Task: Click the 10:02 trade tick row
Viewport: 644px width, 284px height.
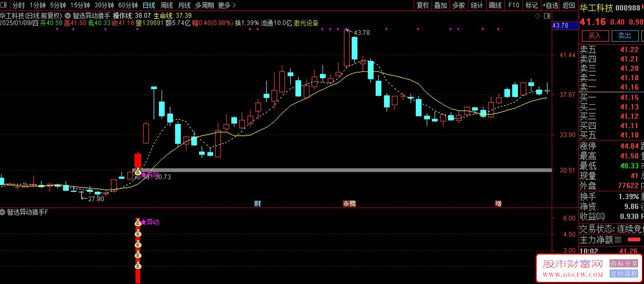Action: (611, 251)
